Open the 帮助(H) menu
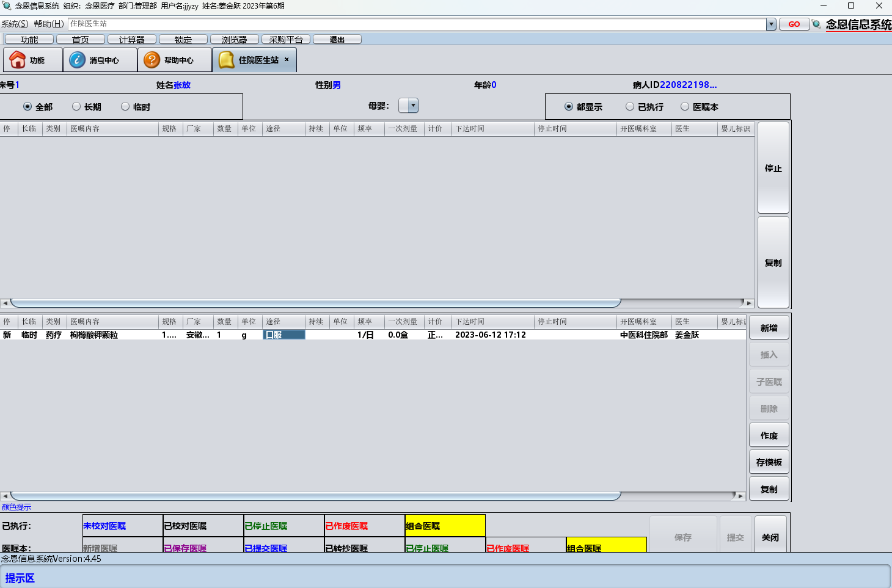 coord(49,24)
